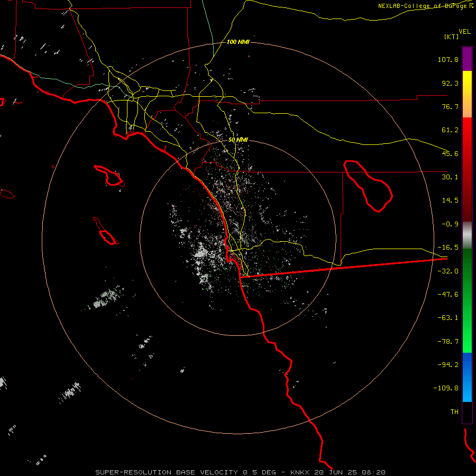Screen dimensions: 476x476
Task: Click the -0.9 scale value
Action: 450,224
